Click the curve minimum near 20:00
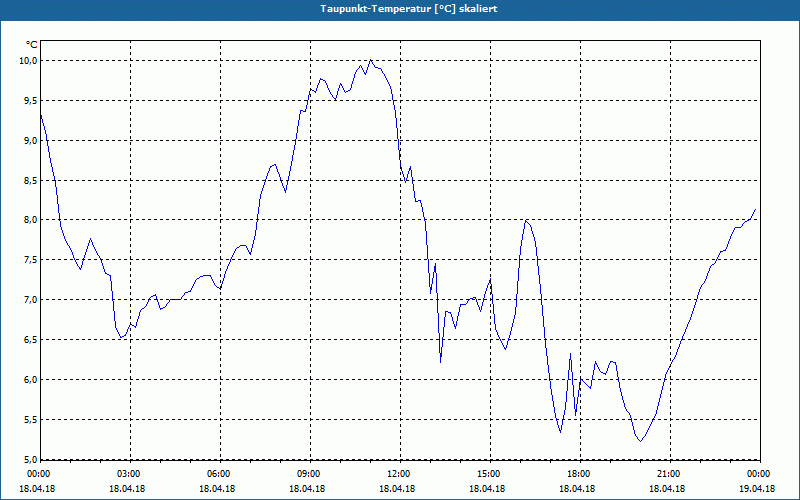The width and height of the screenshot is (800, 500). tap(641, 441)
